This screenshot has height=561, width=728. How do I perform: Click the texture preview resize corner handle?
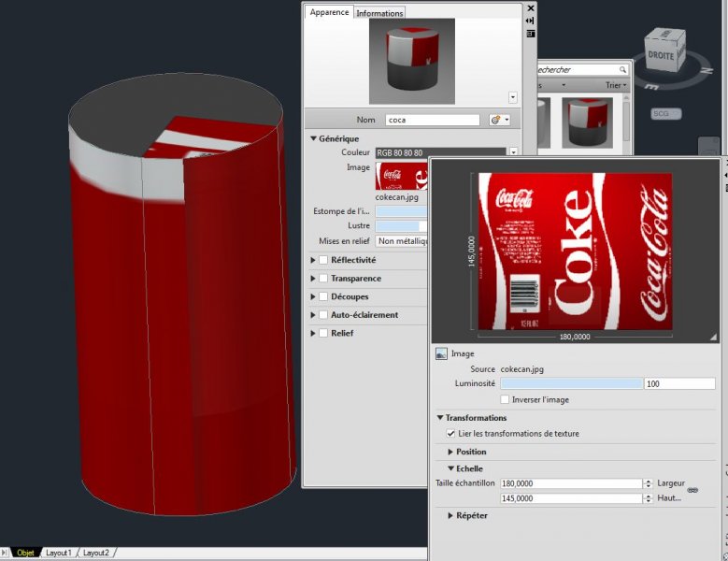point(713,338)
